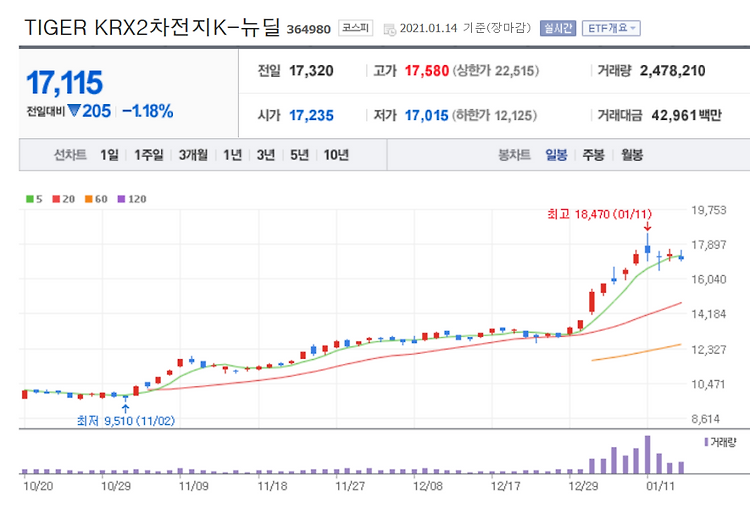Switch to 월봉 monthly candle chart

click(x=632, y=155)
